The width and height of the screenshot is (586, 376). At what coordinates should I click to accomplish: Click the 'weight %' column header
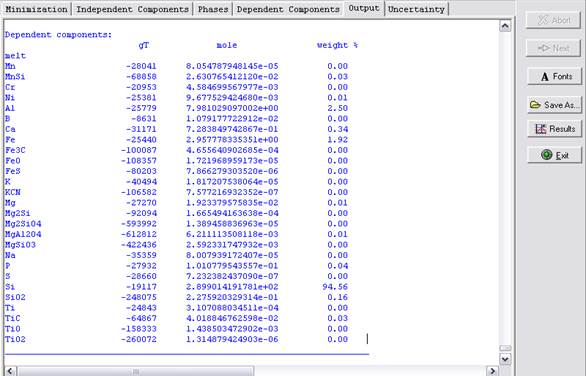pyautogui.click(x=337, y=45)
